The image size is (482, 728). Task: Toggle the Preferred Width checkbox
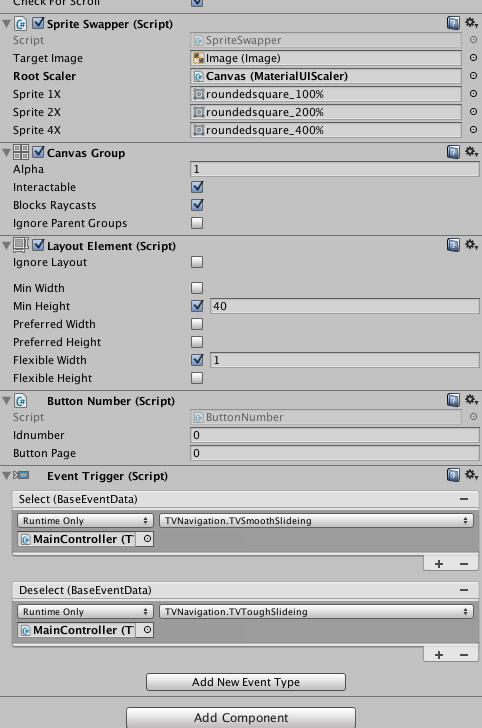point(197,324)
